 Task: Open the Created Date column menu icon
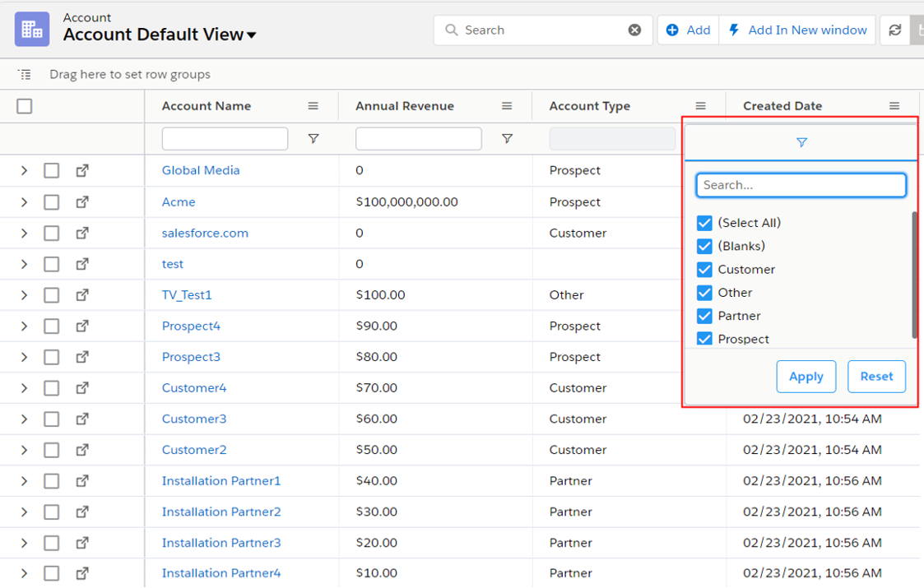(894, 106)
